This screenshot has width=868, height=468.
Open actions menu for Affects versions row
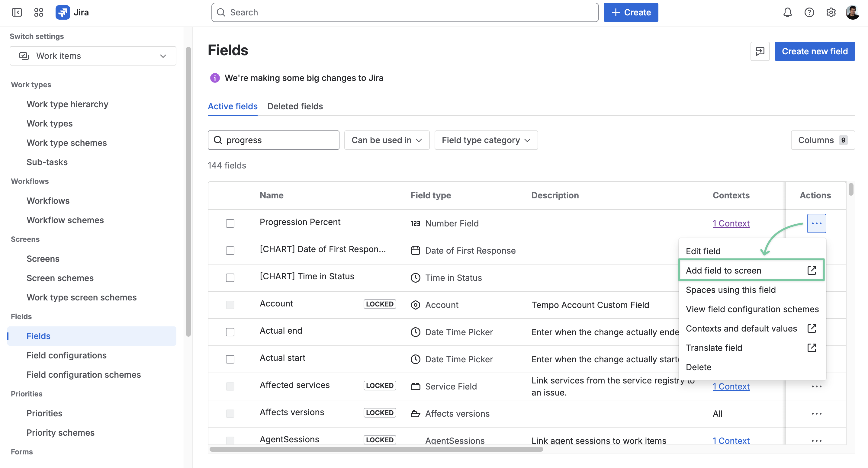(816, 413)
